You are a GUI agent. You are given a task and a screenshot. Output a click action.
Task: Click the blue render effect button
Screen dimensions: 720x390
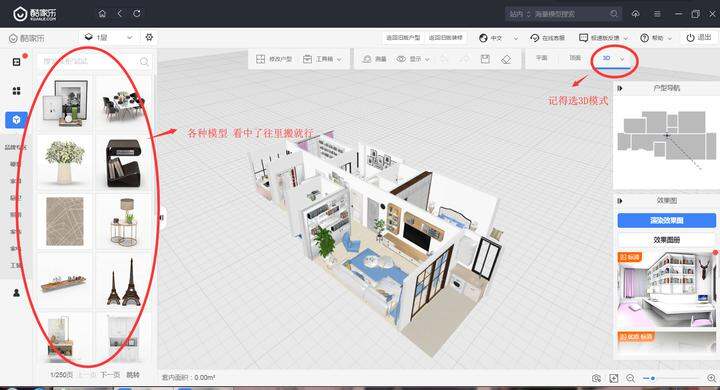pos(666,220)
